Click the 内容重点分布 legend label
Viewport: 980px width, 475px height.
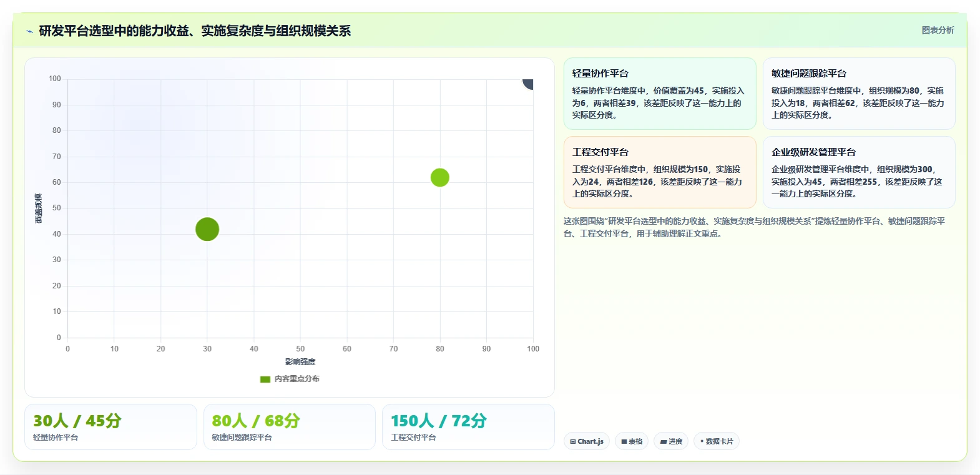[x=297, y=379]
